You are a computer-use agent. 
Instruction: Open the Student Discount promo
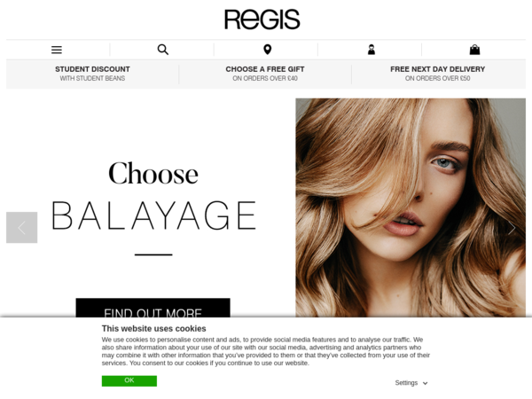point(92,74)
